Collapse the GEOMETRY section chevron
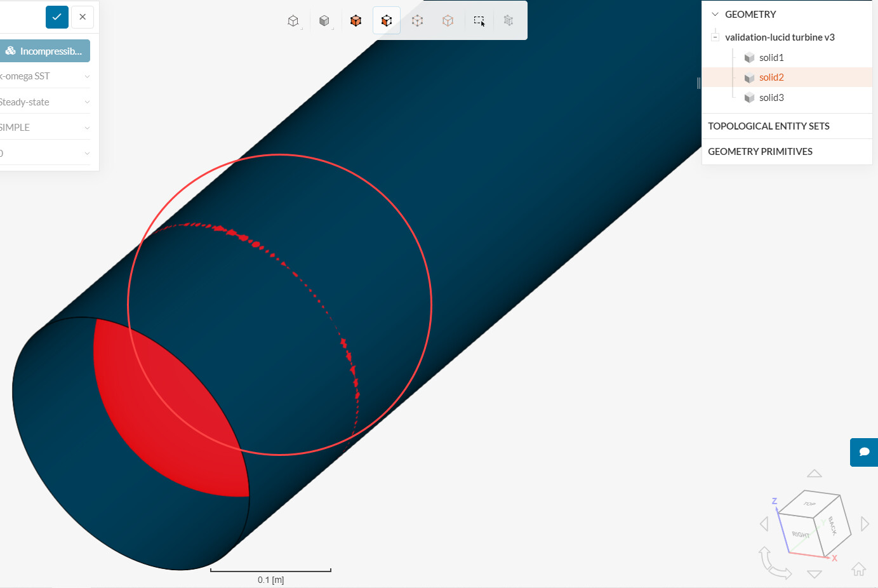This screenshot has width=878, height=588. click(x=715, y=14)
